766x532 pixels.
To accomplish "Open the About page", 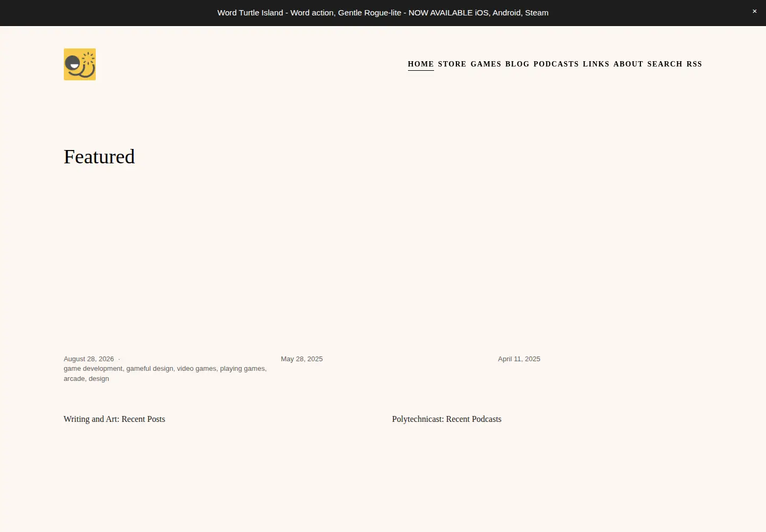I will coord(628,64).
